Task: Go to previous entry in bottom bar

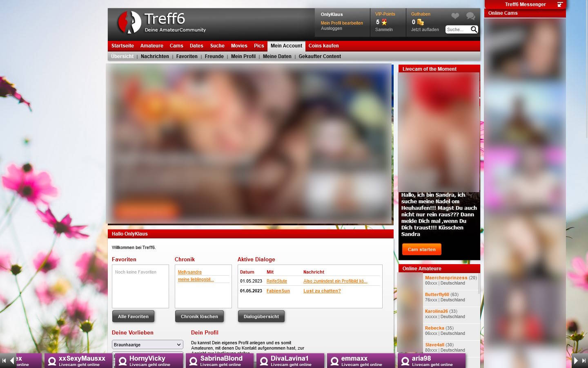Action: pos(12,361)
